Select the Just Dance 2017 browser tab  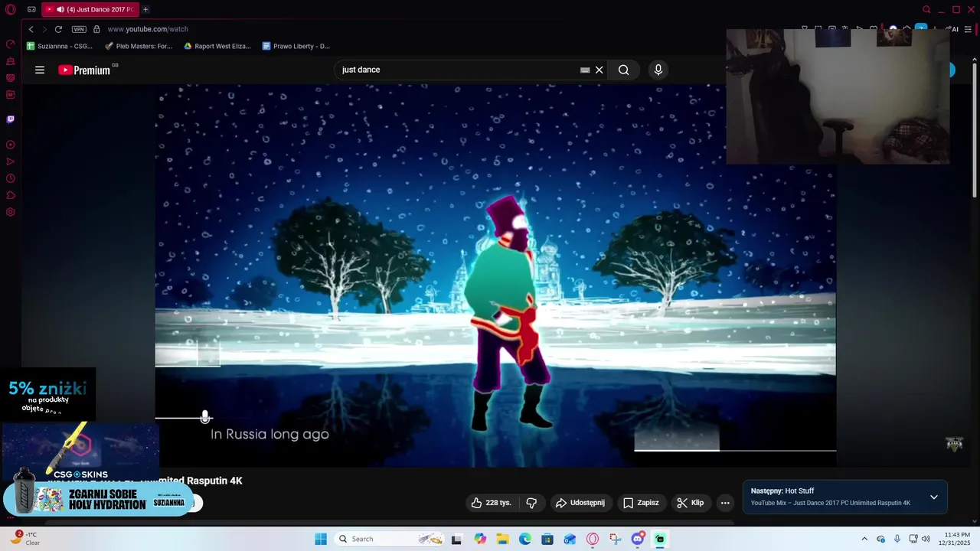coord(90,9)
